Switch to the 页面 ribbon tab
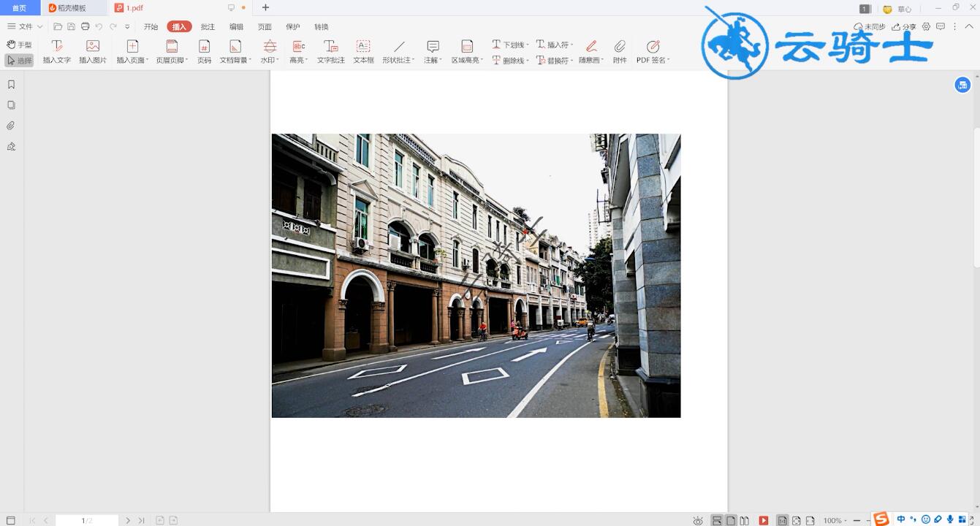The image size is (980, 526). coord(265,27)
